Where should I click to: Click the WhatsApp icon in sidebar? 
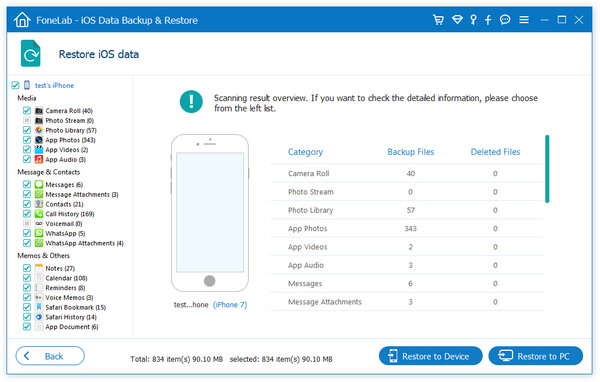click(39, 233)
